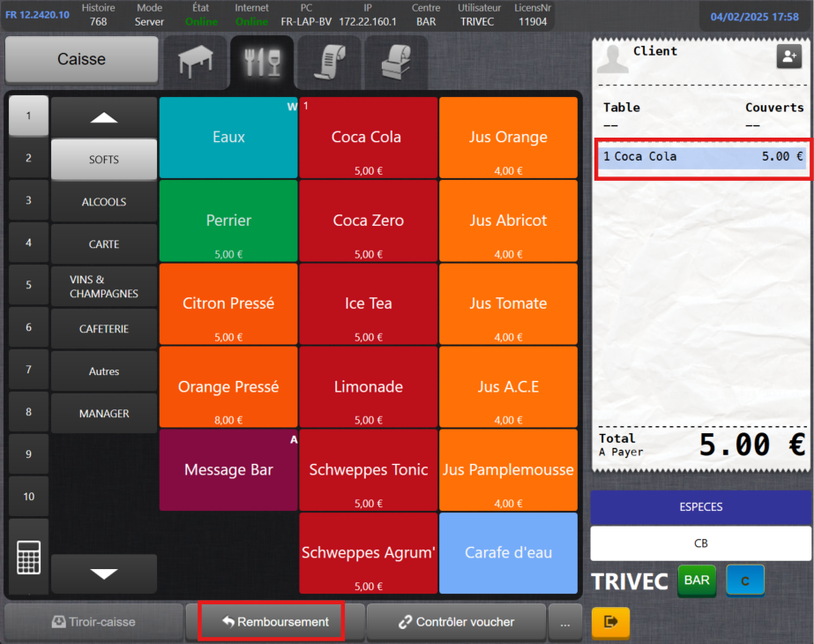This screenshot has height=644, width=814.
Task: Choose CB payment method
Action: pyautogui.click(x=701, y=543)
